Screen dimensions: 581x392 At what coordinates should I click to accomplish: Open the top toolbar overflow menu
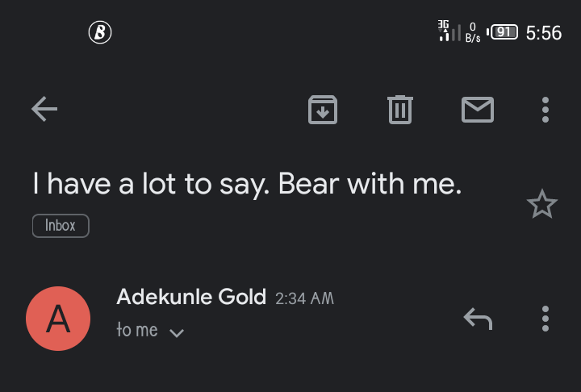[x=545, y=109]
